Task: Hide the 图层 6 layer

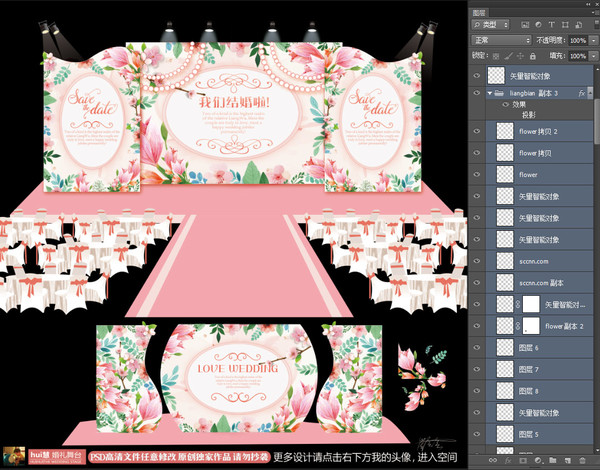Action: pyautogui.click(x=477, y=348)
